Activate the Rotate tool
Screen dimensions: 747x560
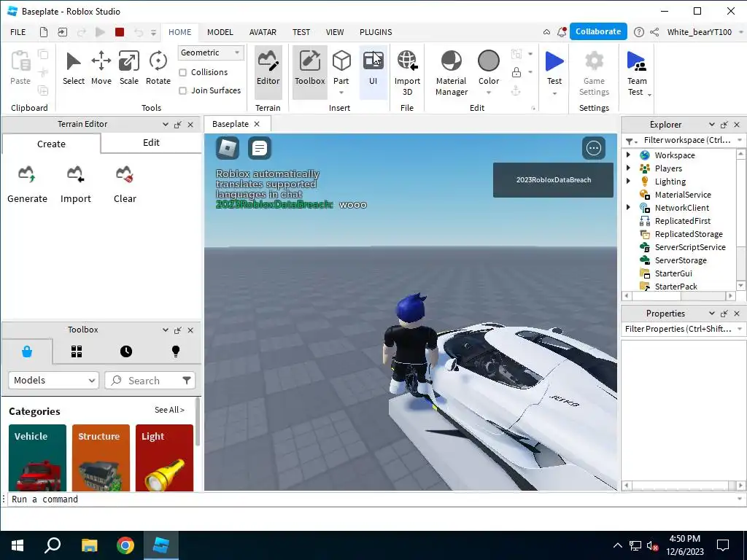(x=158, y=68)
